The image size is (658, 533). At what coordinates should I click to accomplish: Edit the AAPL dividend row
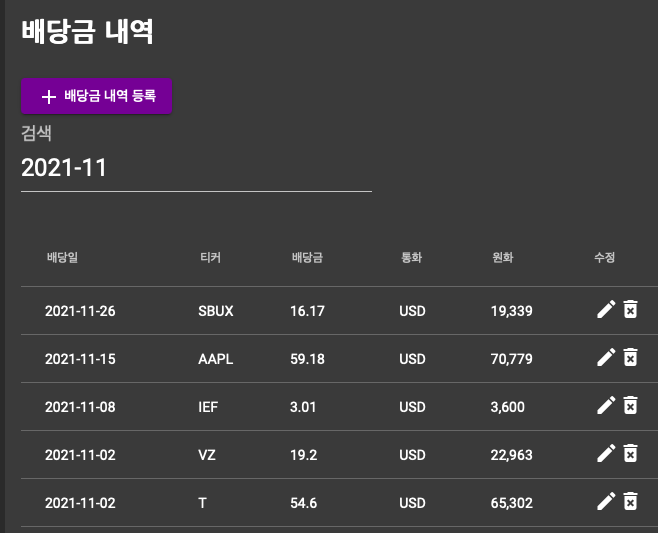click(606, 357)
